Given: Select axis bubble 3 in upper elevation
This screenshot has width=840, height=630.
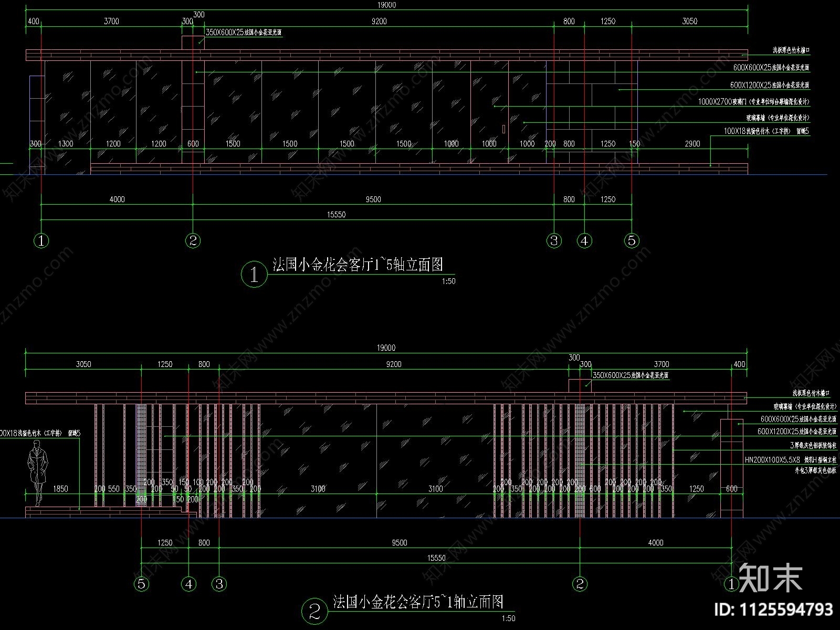Looking at the screenshot, I should pos(554,241).
